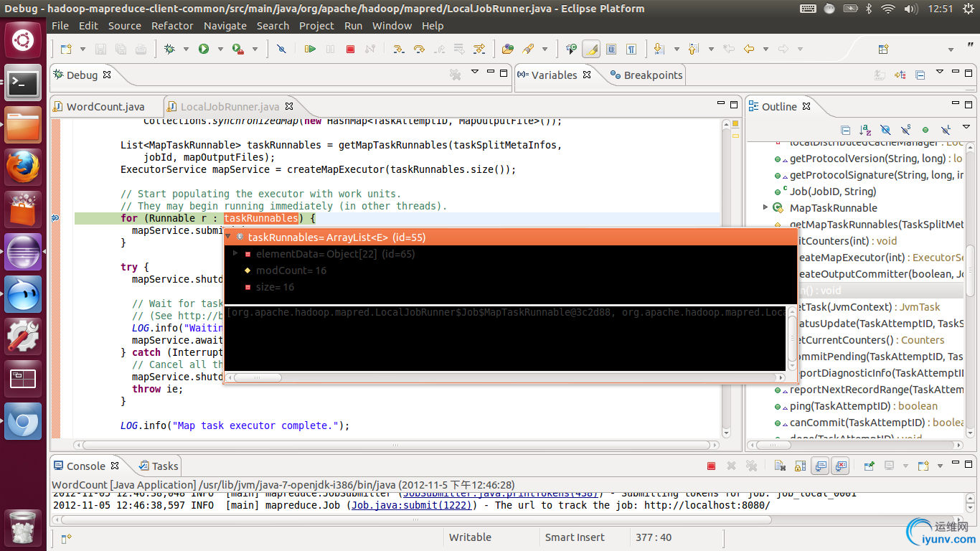Click the Resume debug button in toolbar
The width and height of the screenshot is (980, 551).
pos(310,49)
